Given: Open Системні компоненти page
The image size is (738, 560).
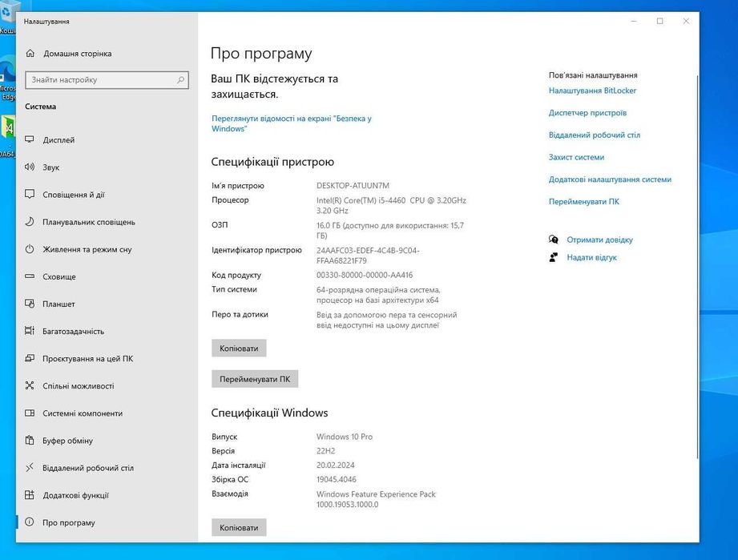Looking at the screenshot, I should click(83, 413).
